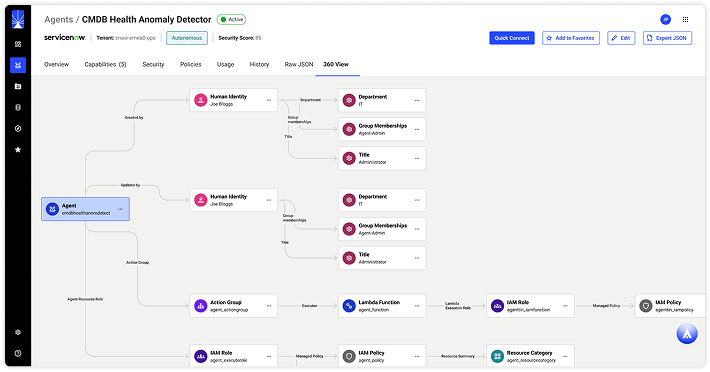The height and width of the screenshot is (372, 710).
Task: Click the IAM Role agent_executerole icon
Action: click(x=201, y=356)
